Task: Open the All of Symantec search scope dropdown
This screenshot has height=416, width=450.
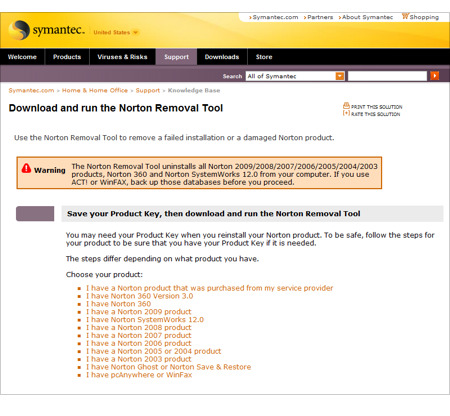Action: pos(295,76)
